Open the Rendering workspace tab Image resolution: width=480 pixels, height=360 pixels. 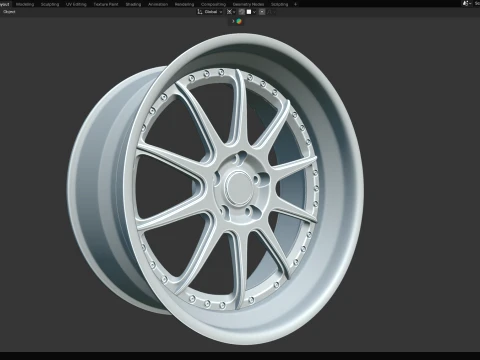click(184, 4)
